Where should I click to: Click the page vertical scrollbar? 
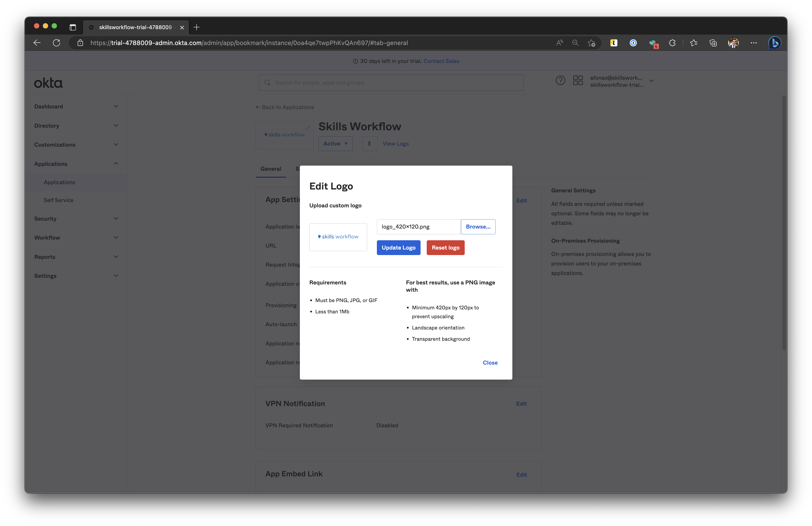[x=784, y=223]
